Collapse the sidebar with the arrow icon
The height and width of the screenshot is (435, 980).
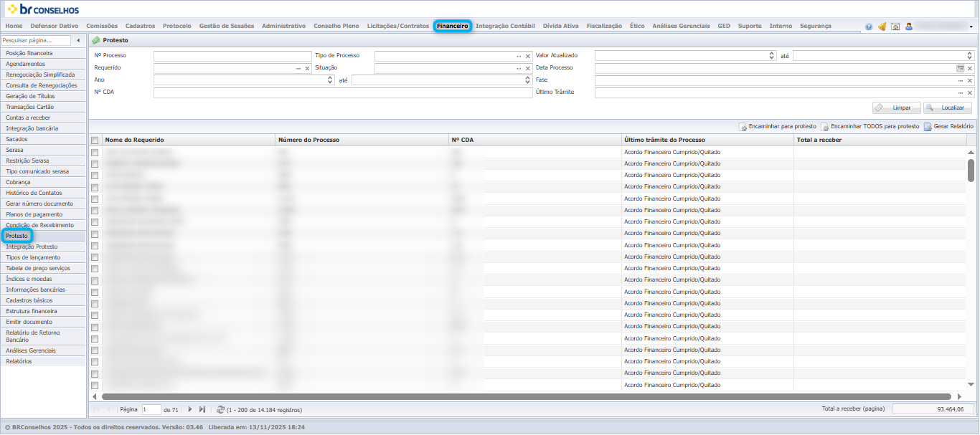point(78,40)
